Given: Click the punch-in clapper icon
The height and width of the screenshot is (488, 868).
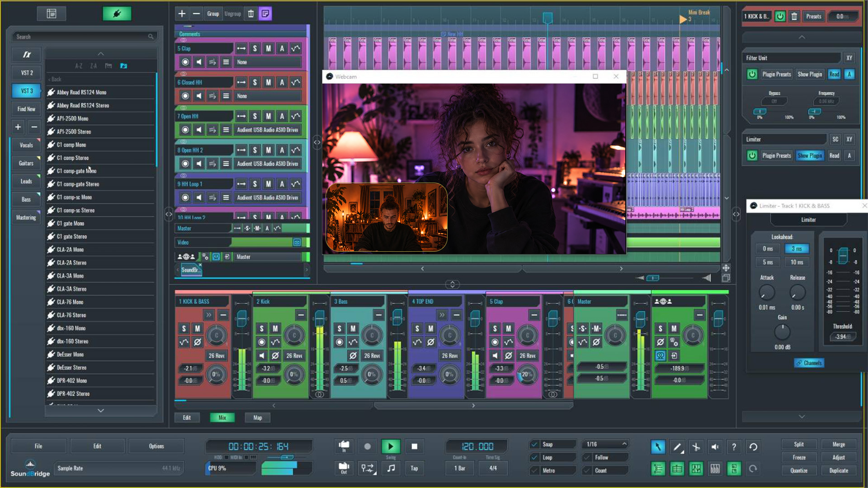Looking at the screenshot, I should coord(344,446).
